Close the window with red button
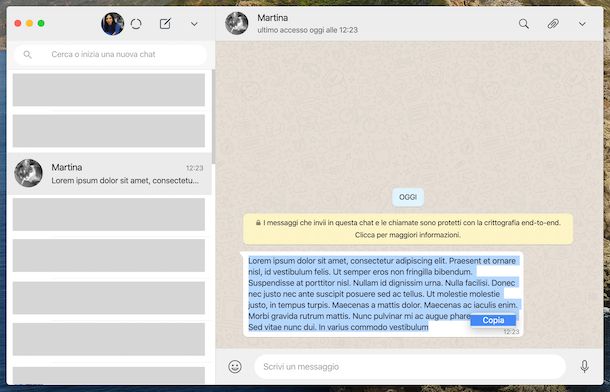The width and height of the screenshot is (610, 392). 18,23
